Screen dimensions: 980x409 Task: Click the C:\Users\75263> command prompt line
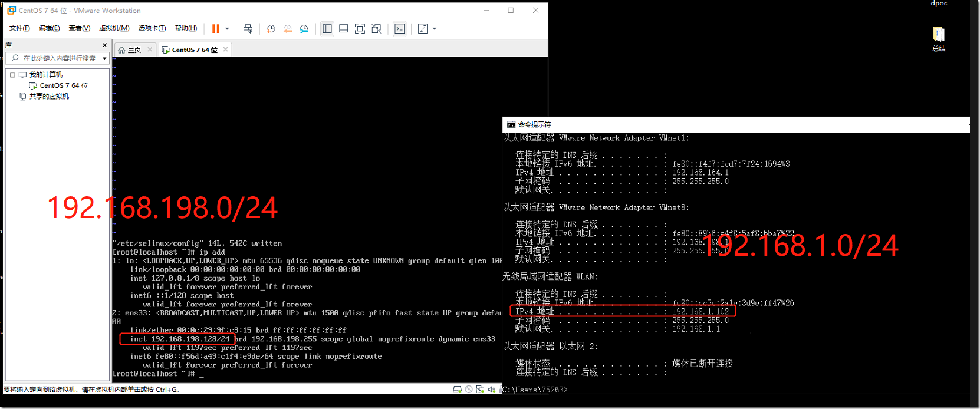click(x=535, y=390)
